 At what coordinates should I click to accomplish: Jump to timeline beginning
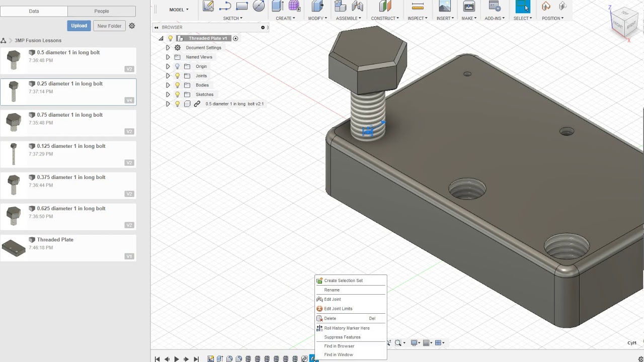[157, 359]
